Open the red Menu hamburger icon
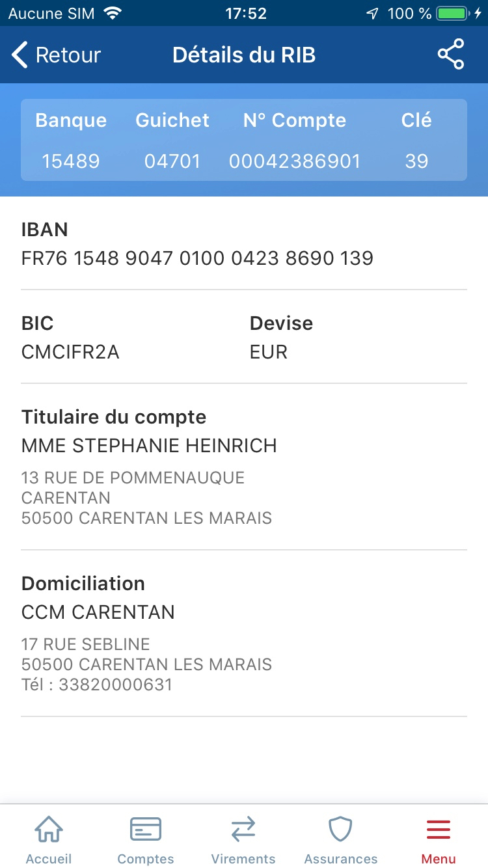Viewport: 488px width, 868px height. (439, 830)
